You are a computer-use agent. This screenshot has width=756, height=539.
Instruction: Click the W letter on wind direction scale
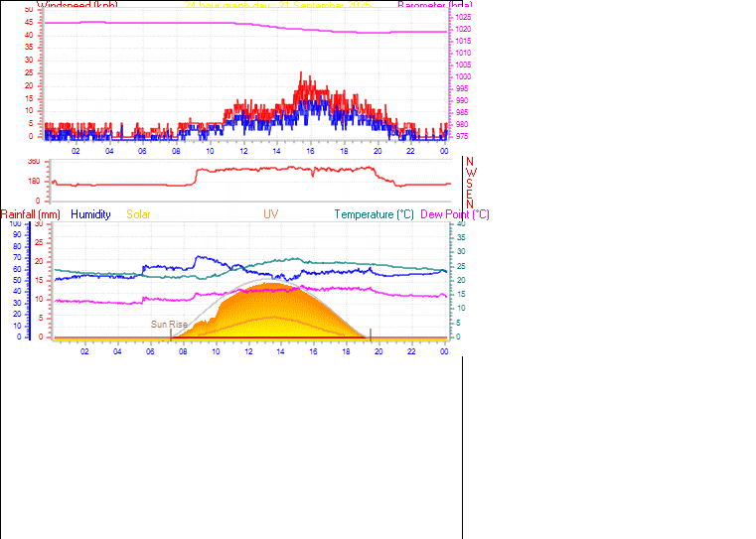pos(470,172)
